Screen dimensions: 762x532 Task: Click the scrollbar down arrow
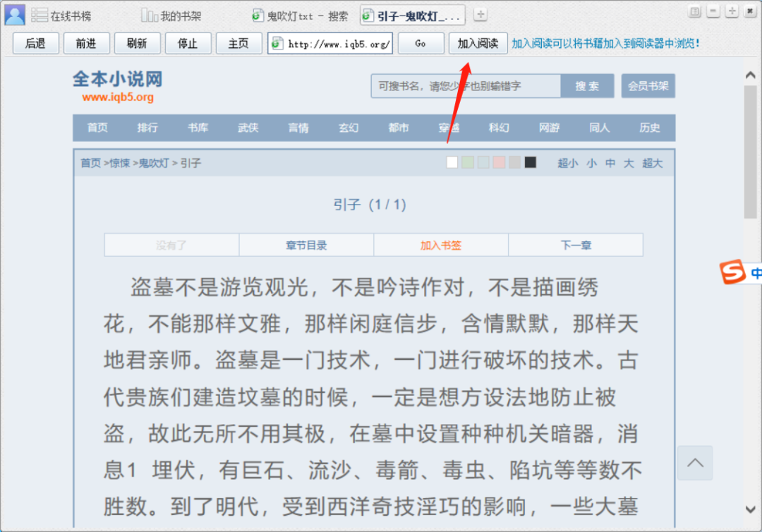750,509
